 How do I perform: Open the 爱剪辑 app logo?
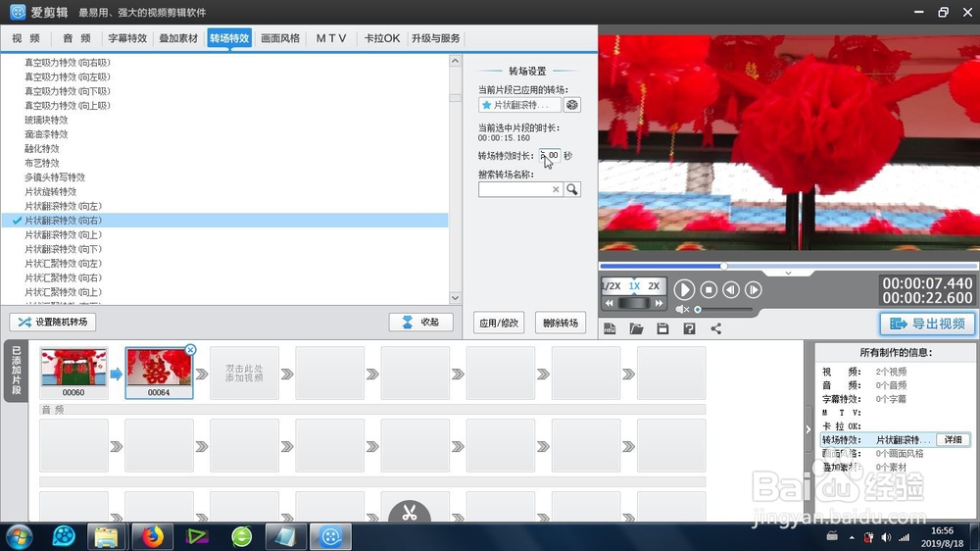click(18, 12)
